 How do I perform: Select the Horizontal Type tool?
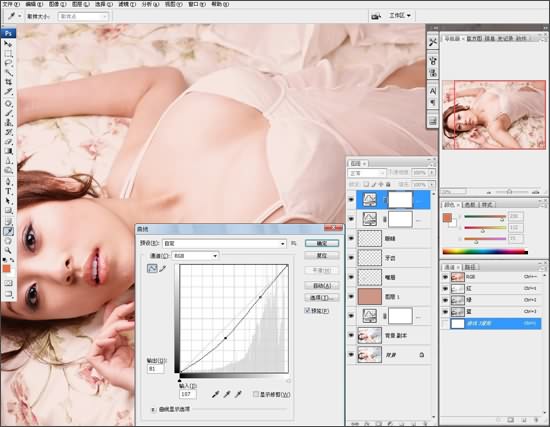pos(8,192)
